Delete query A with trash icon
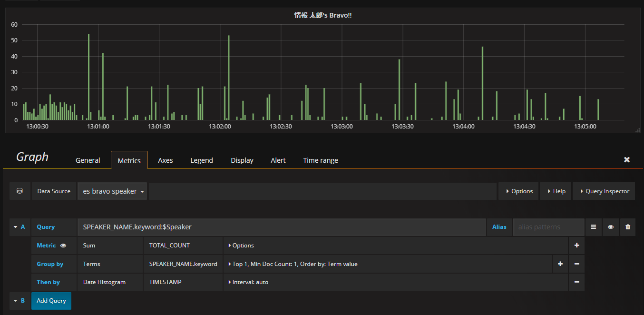644x315 pixels. point(627,227)
